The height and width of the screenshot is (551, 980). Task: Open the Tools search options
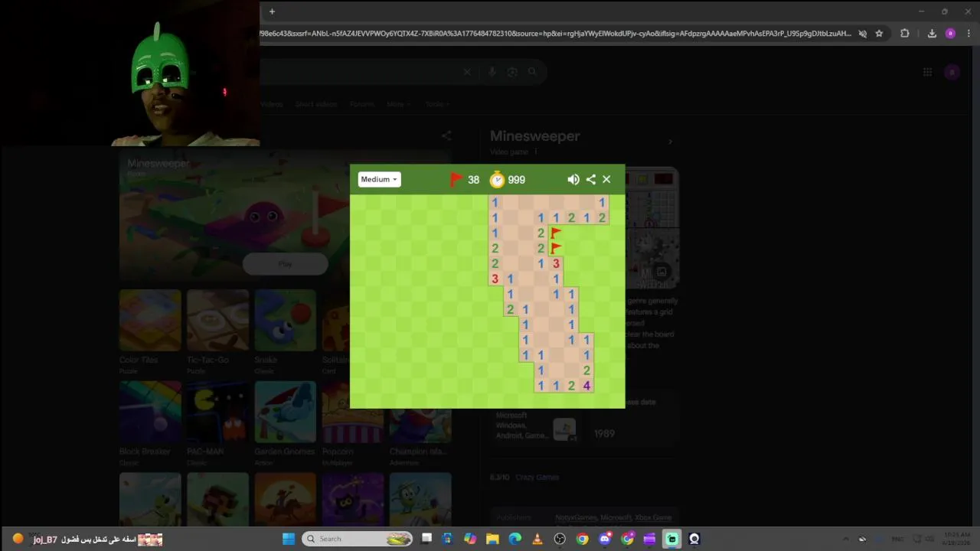[x=436, y=104]
